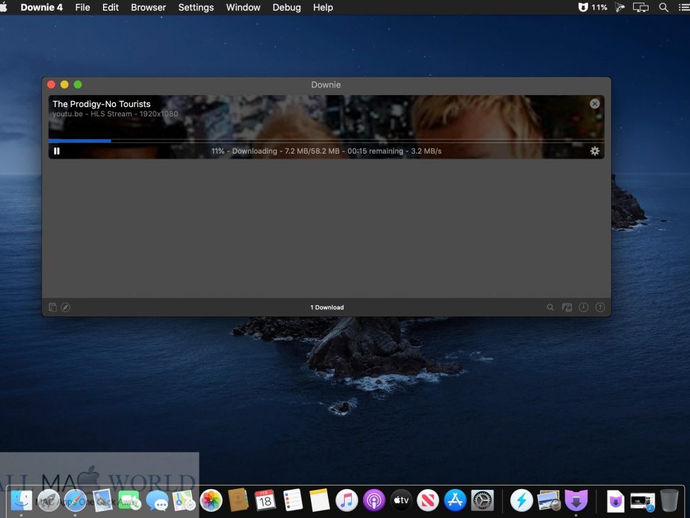This screenshot has height=518, width=690.
Task: Open Photos from the Dock
Action: (211, 500)
